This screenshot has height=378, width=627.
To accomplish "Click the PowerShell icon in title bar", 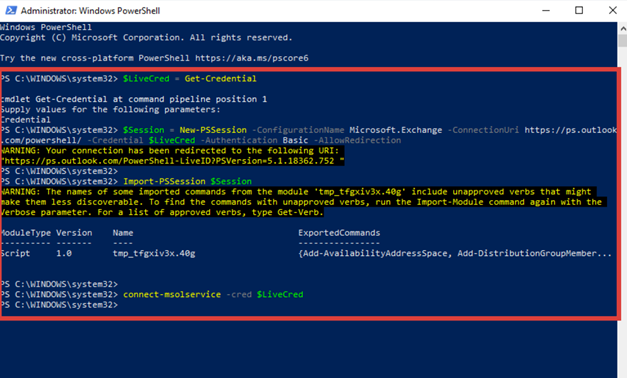I will tap(11, 10).
